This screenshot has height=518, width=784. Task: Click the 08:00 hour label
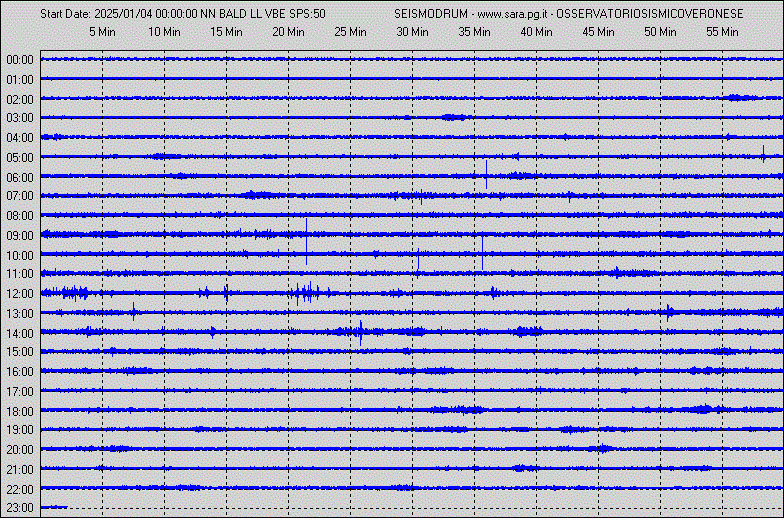(x=20, y=216)
